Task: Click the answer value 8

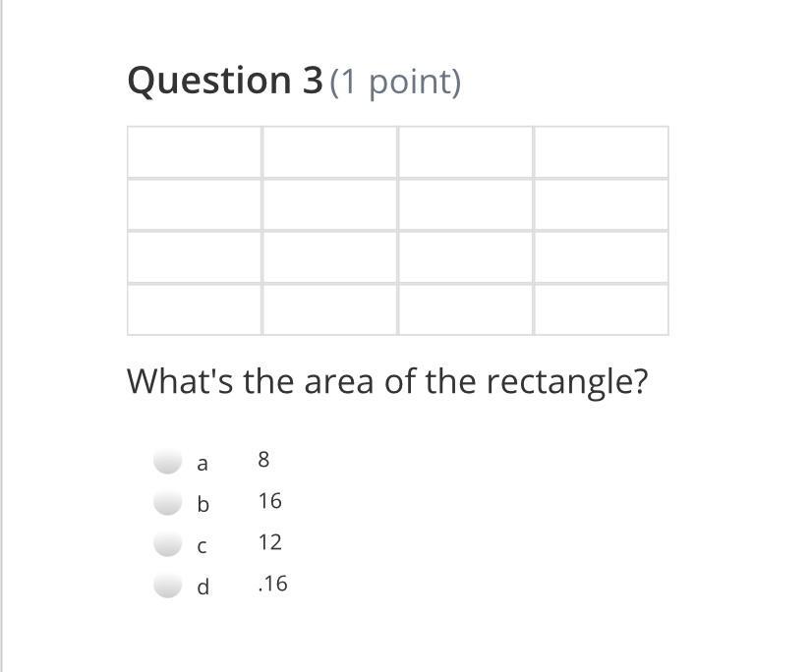Action: click(263, 460)
